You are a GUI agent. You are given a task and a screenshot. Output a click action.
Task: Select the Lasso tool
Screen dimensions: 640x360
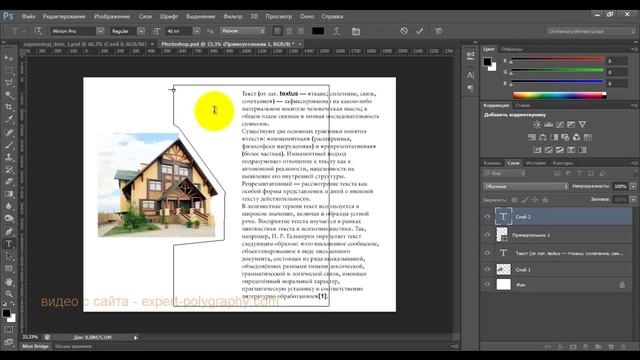click(x=9, y=83)
